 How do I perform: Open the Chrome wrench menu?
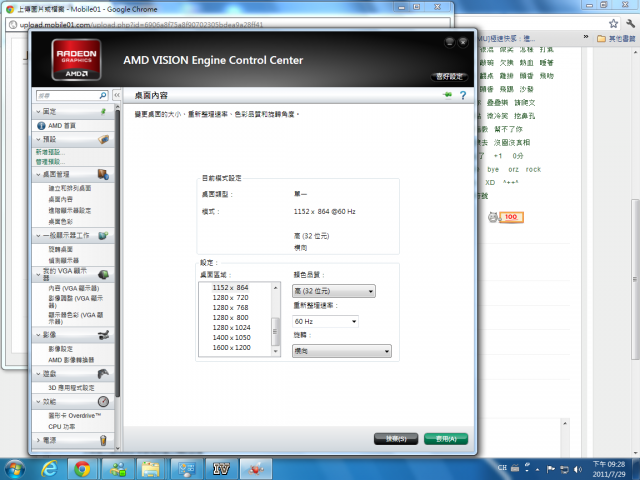point(630,24)
